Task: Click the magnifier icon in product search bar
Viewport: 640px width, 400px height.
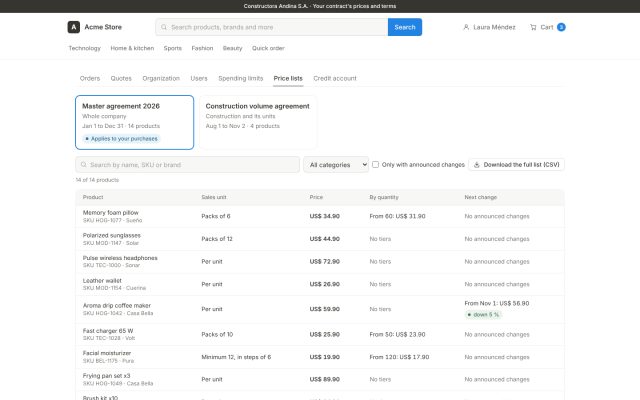Action: pyautogui.click(x=164, y=27)
